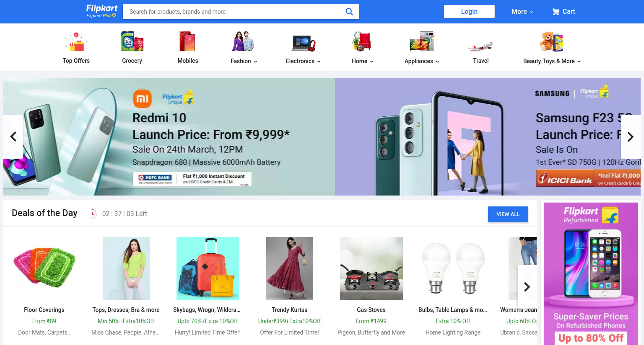Open the More dropdown menu

pos(522,12)
